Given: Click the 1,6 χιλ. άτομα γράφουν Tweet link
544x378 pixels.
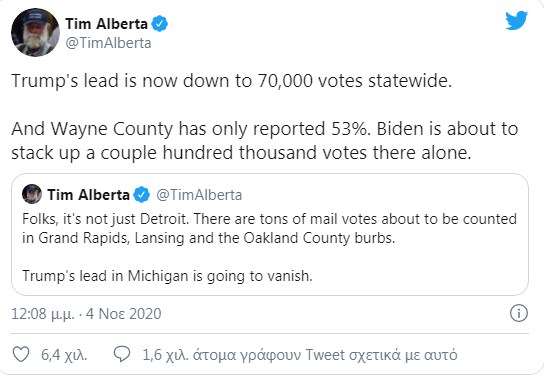Looking at the screenshot, I should (x=300, y=355).
